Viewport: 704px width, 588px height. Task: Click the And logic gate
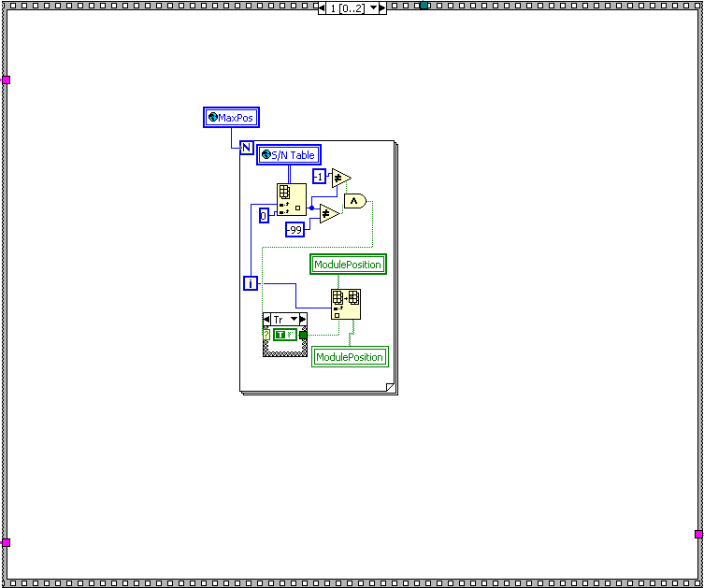pyautogui.click(x=355, y=200)
